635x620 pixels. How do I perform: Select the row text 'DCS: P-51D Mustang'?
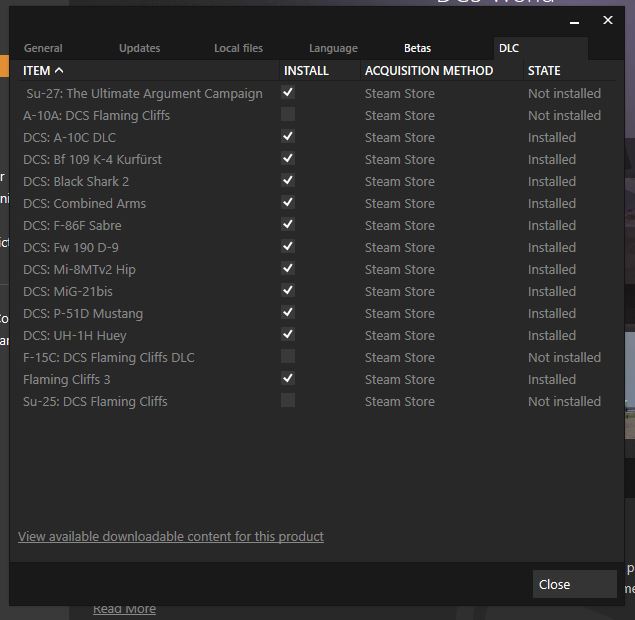pos(83,314)
